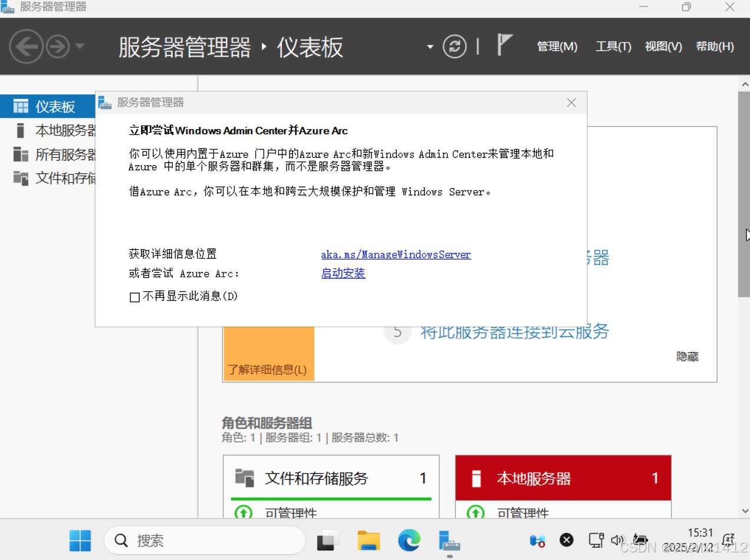The height and width of the screenshot is (560, 750).
Task: Click the 本地服务器 sidebar icon
Action: click(21, 130)
